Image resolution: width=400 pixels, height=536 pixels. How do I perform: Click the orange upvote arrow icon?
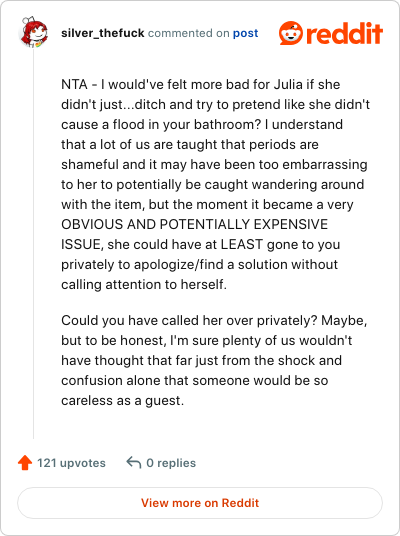coord(25,463)
